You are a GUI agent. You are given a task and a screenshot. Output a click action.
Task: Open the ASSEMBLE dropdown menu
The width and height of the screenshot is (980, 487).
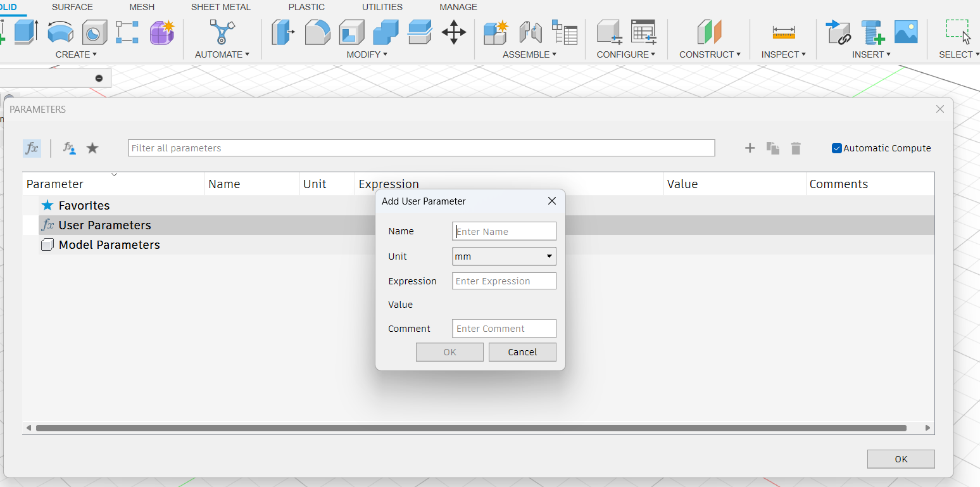pos(529,54)
